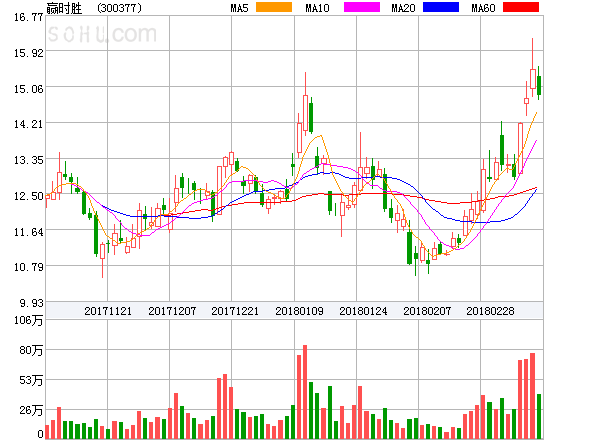Select the MA10 legend label
This screenshot has width=600, height=440.
[317, 8]
